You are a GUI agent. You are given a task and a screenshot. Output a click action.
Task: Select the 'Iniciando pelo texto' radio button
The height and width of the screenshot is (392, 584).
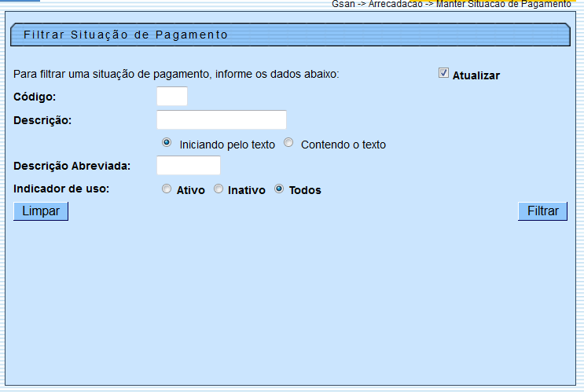pyautogui.click(x=167, y=143)
